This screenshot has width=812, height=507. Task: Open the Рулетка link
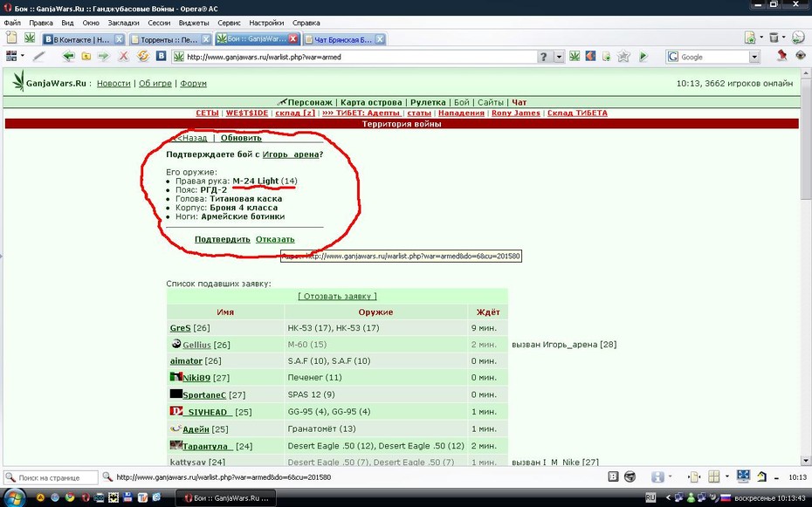[x=428, y=102]
